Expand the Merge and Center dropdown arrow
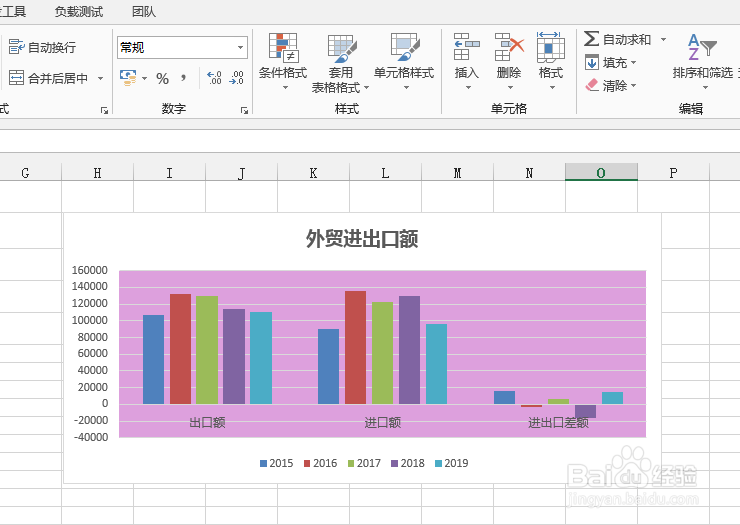The image size is (740, 525). point(100,78)
